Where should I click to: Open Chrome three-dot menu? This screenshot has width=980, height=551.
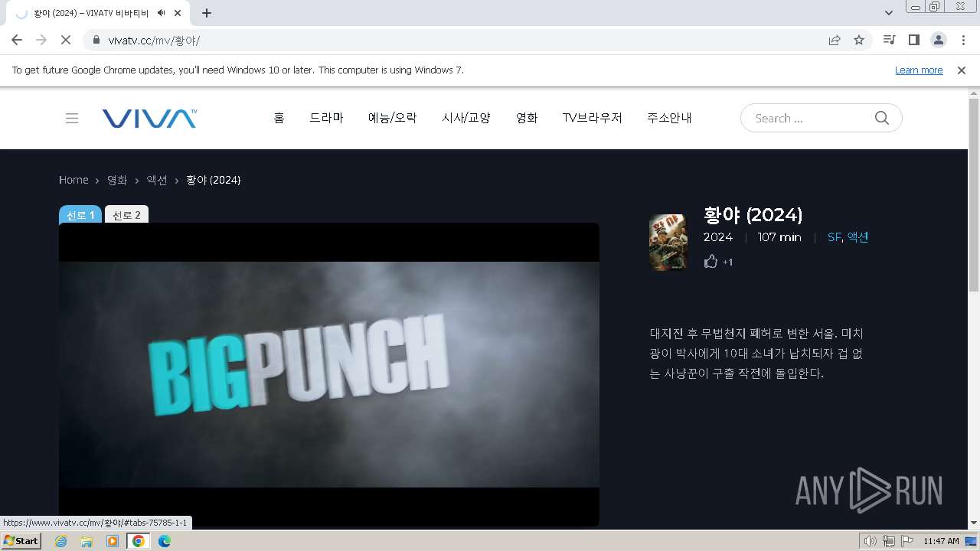coord(963,40)
